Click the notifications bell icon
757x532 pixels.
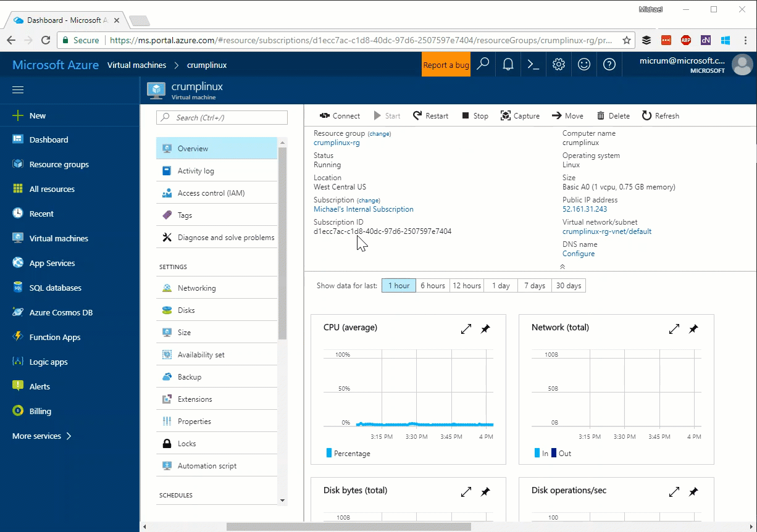point(508,65)
